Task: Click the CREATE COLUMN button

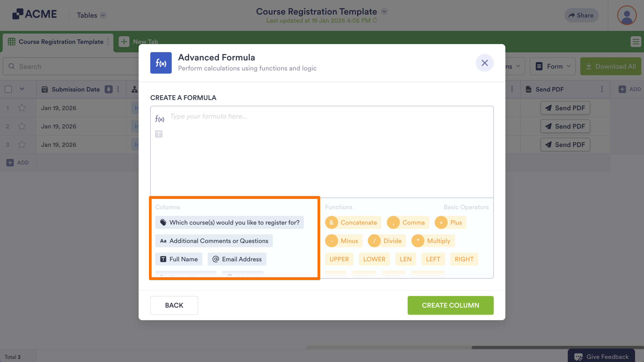Action: point(450,305)
